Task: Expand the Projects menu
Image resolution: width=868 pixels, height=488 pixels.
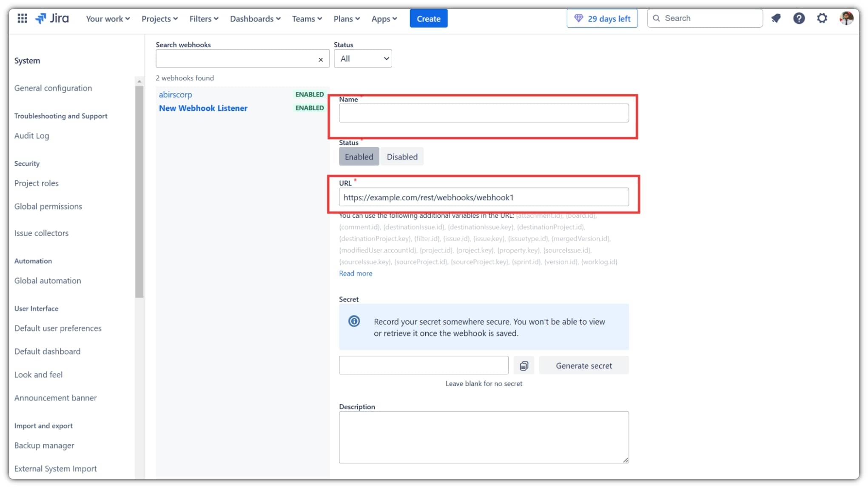Action: 159,19
